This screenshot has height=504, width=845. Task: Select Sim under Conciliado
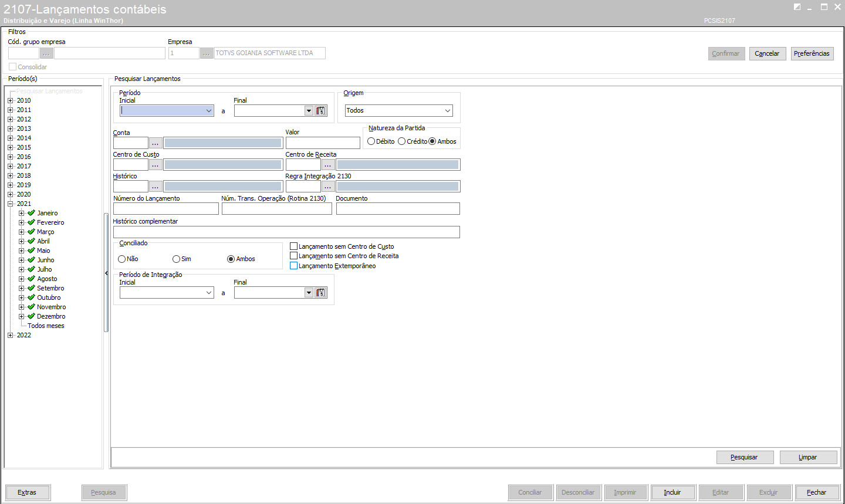click(x=177, y=259)
